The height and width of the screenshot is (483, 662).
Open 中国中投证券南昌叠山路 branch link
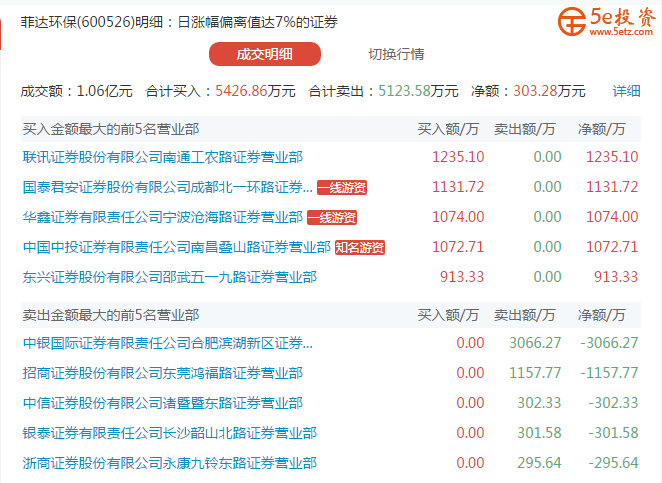(176, 247)
